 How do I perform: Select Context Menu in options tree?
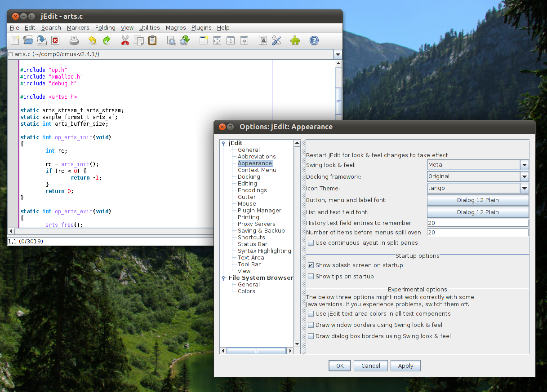coord(257,170)
